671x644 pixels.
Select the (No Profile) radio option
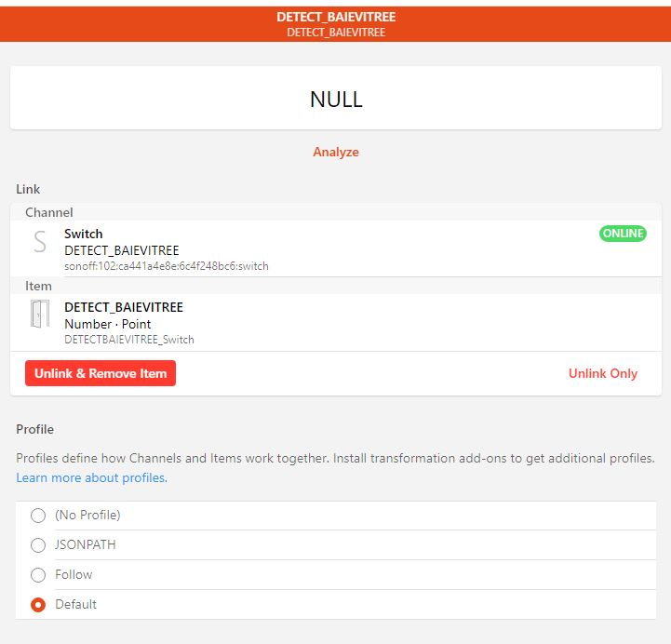tap(38, 516)
